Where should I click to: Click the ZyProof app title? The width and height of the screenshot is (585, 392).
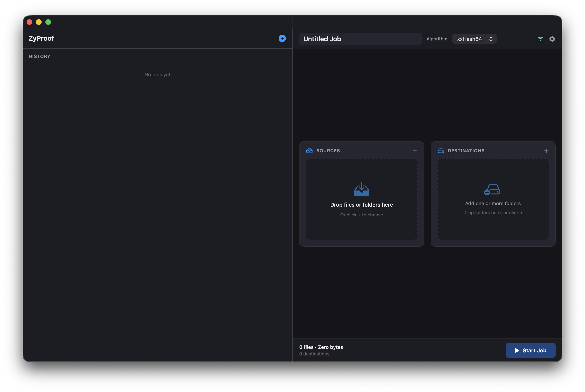41,38
